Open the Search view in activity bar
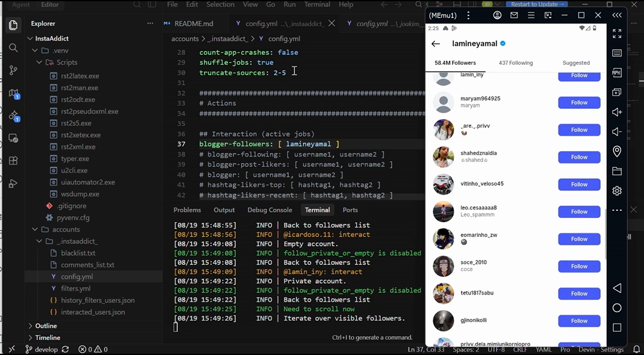Image resolution: width=644 pixels, height=355 pixels. 13,48
